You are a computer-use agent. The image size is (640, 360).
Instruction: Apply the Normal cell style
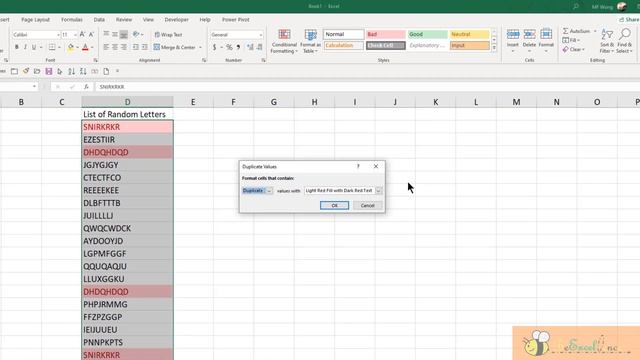pos(344,34)
